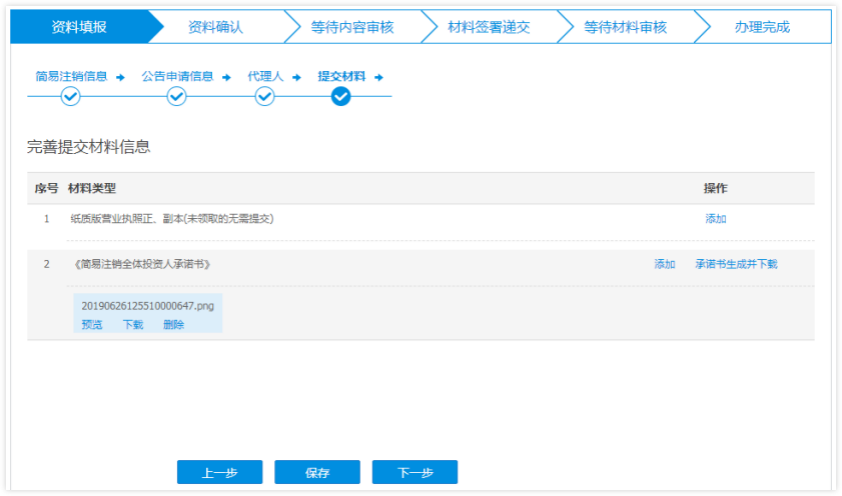This screenshot has height=496, width=842.
Task: Click 添加 for 简易注销全体投资人承诺书 row
Action: pos(664,264)
